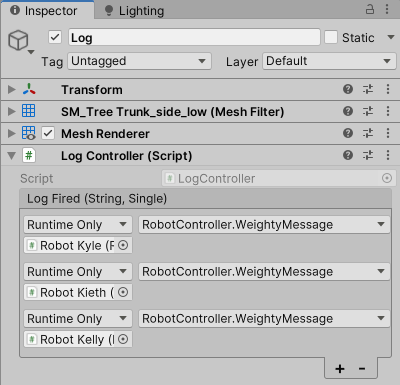Open help for the Mesh Renderer

click(x=348, y=133)
